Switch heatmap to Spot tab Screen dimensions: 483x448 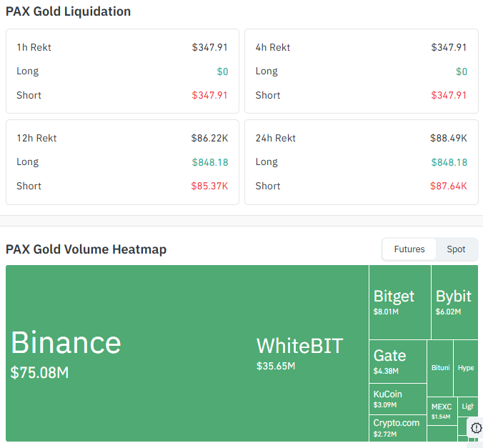coord(456,249)
